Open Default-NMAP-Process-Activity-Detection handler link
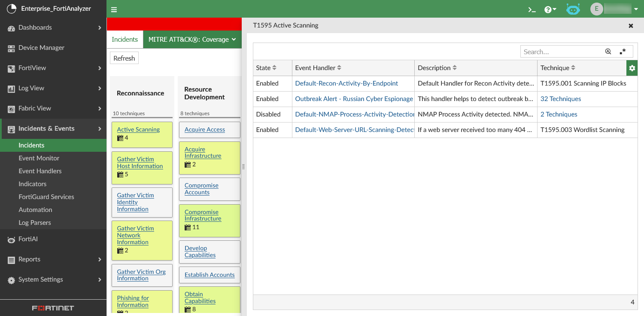This screenshot has height=316, width=644. point(355,114)
